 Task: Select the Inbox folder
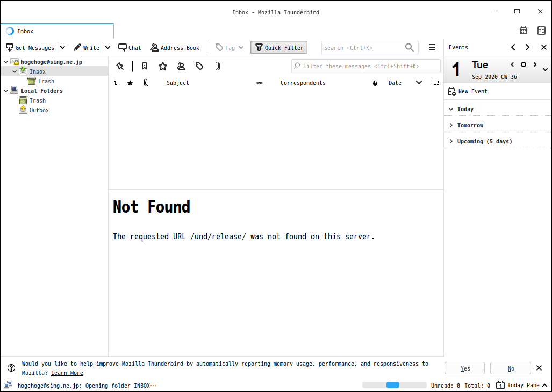click(37, 71)
